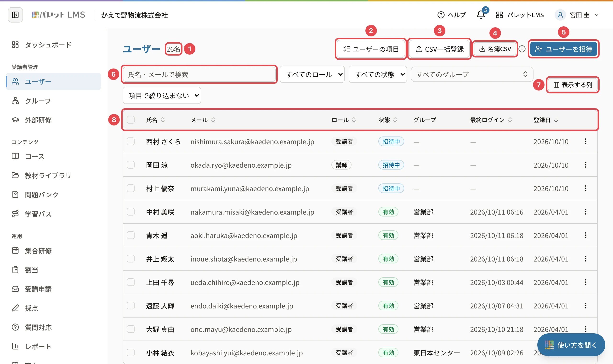
Task: Select the row checkbox for 中村 美咲
Action: 131,212
